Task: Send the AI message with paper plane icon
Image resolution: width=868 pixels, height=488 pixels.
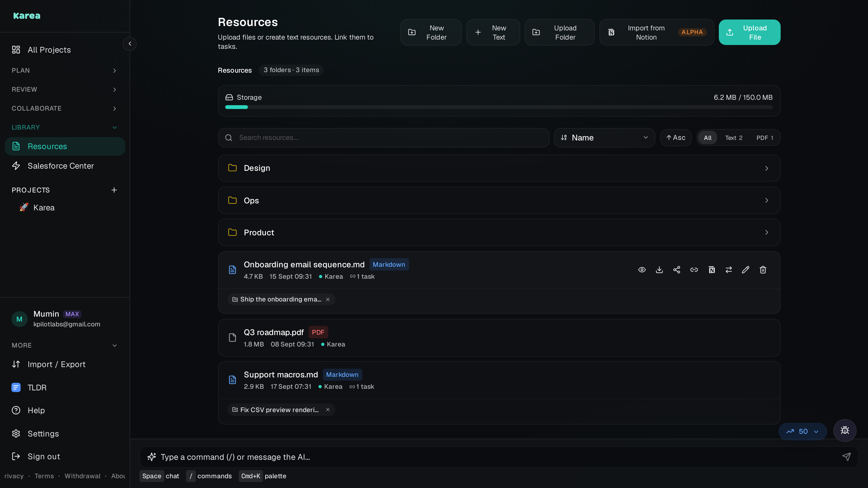Action: pos(846,457)
